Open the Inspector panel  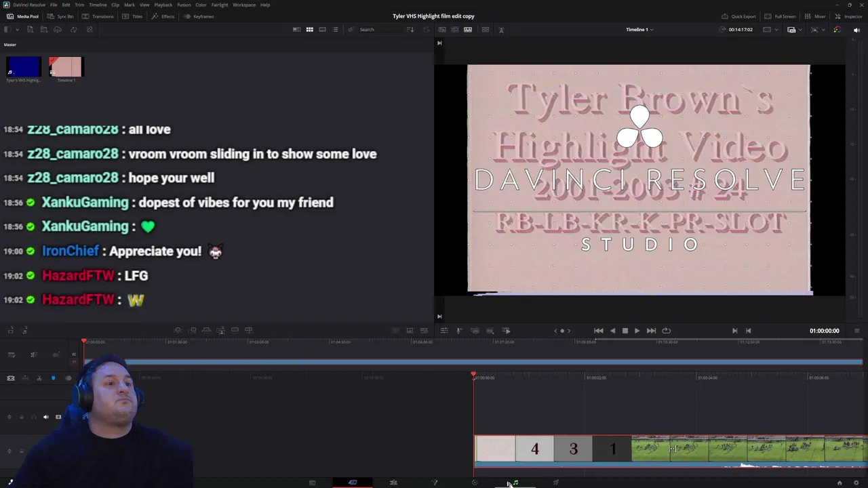848,16
